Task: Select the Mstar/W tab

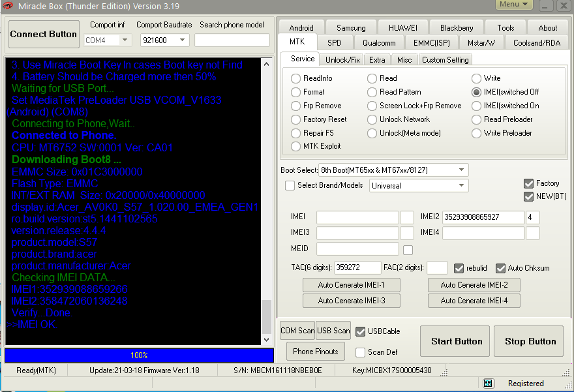Action: pos(481,43)
